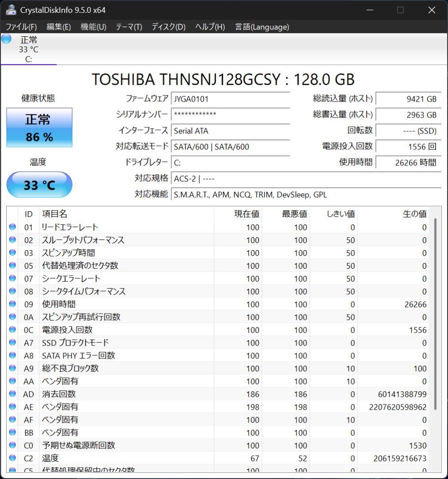448x479 pixels.
Task: Click the 健康状態 label
Action: point(38,98)
